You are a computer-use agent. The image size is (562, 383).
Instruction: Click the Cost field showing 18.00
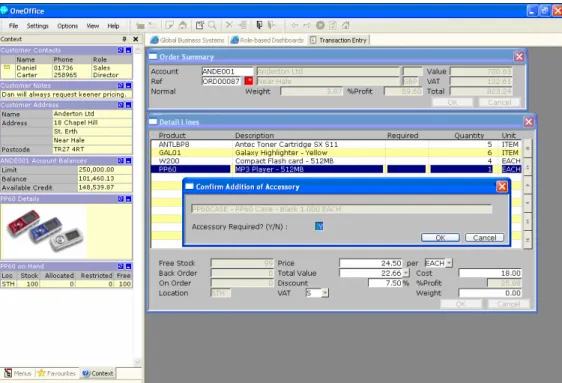pyautogui.click(x=490, y=273)
